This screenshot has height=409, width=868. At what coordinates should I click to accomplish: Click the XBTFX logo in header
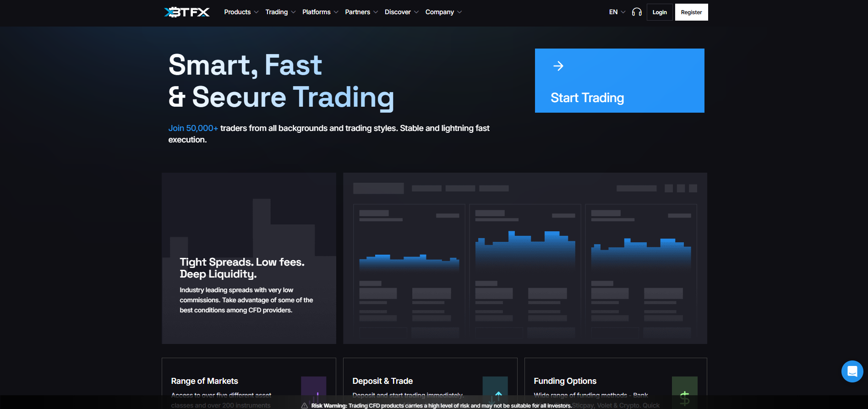[187, 12]
